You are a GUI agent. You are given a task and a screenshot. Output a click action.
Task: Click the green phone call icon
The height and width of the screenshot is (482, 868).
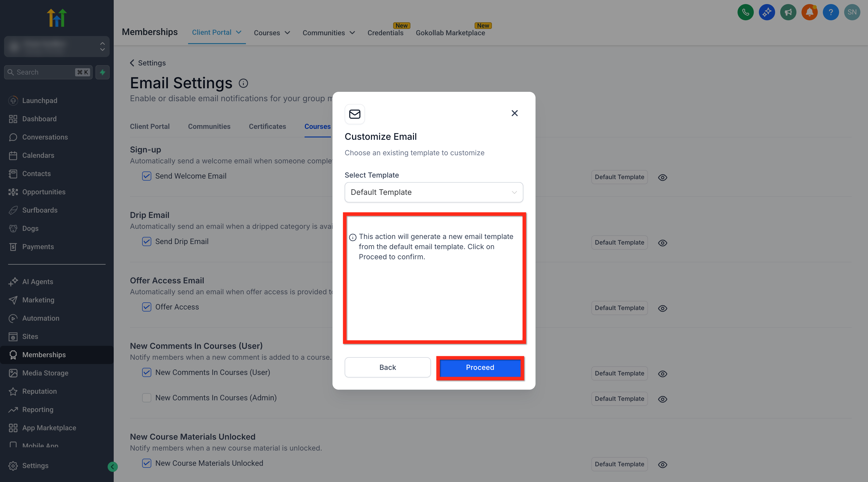(745, 12)
